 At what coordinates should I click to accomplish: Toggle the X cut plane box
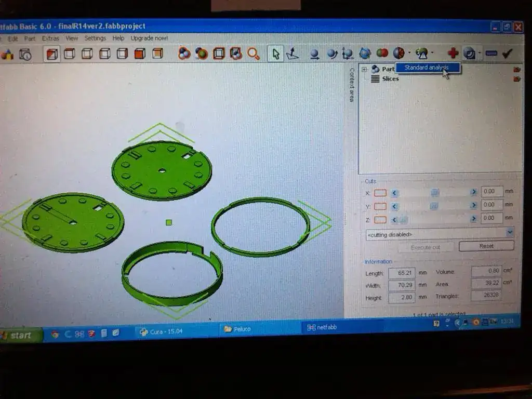click(380, 193)
